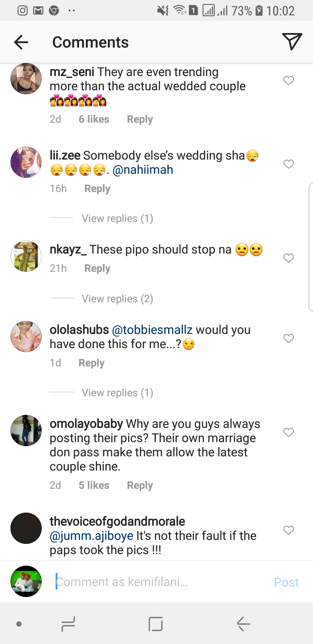Heart omolayobaby's comment

288,432
